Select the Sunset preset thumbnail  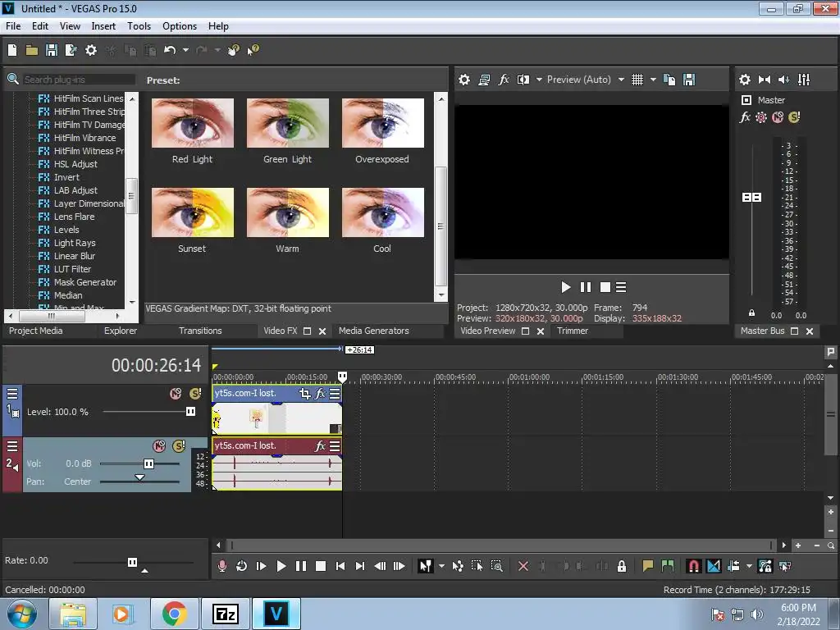193,212
